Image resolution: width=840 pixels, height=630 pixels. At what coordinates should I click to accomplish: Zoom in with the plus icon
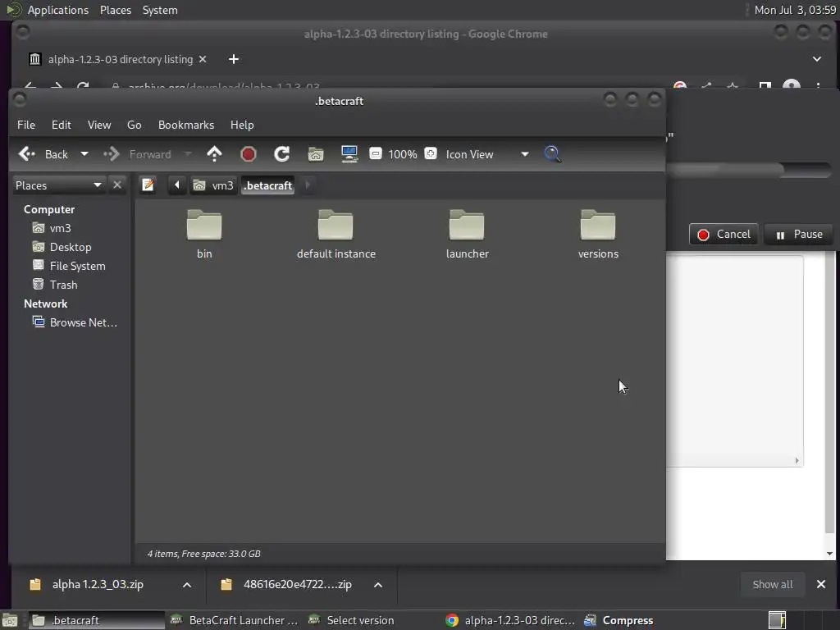[x=430, y=153]
